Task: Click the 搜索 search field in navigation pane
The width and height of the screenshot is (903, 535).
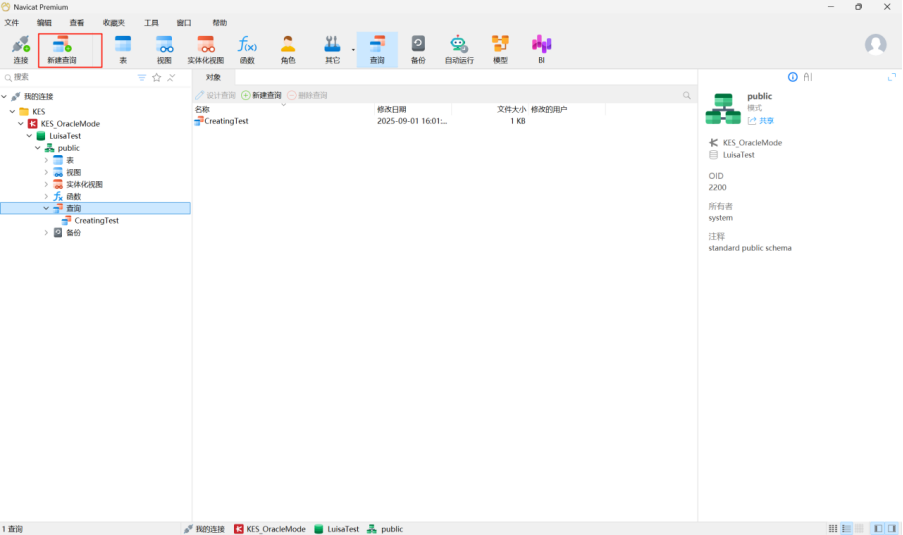Action: tap(70, 77)
